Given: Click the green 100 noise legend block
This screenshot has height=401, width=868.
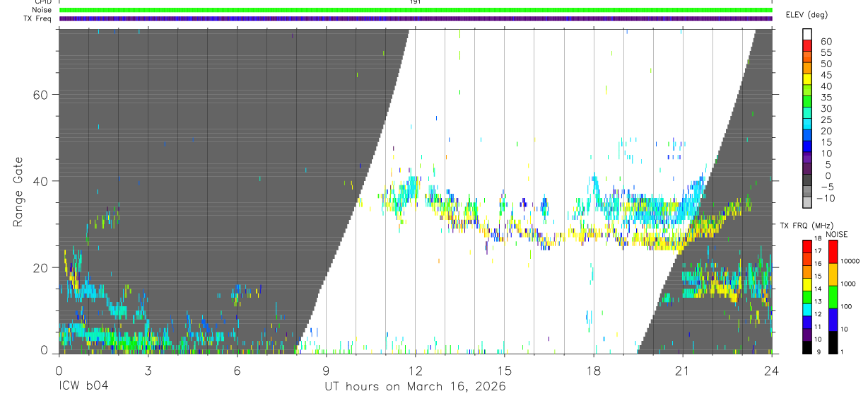Looking at the screenshot, I should pyautogui.click(x=832, y=297).
